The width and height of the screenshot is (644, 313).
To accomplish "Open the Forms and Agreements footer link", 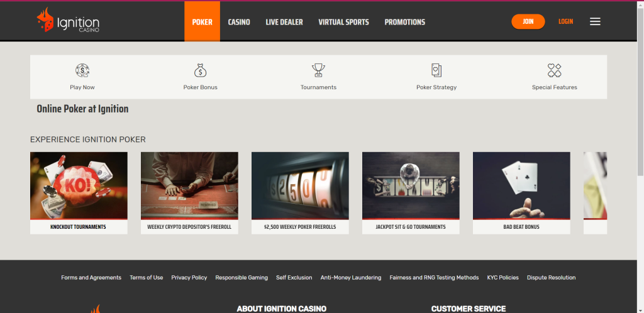I will 91,278.
